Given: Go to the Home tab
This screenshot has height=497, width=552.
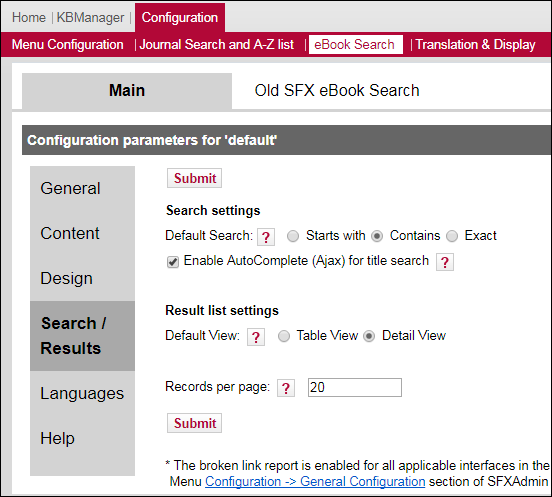Looking at the screenshot, I should click(29, 17).
